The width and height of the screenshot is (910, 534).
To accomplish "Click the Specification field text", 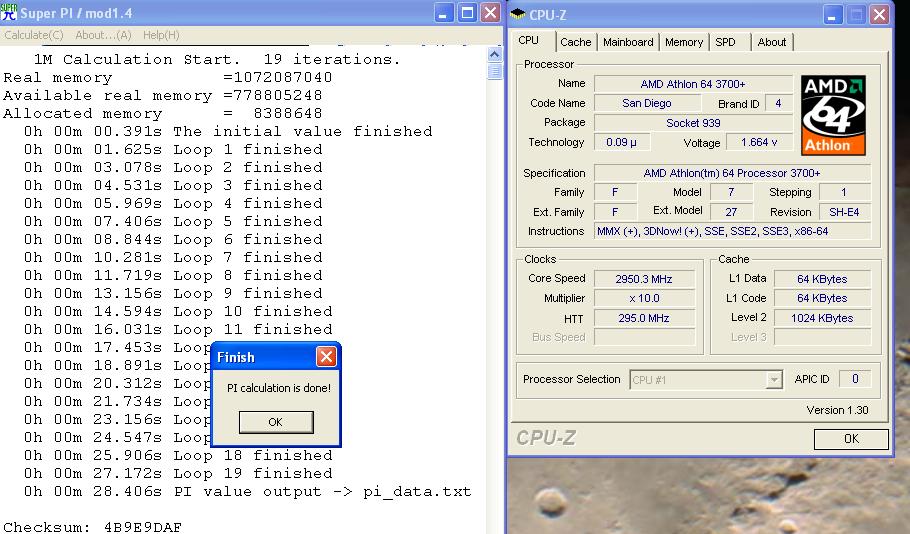I will tap(732, 173).
